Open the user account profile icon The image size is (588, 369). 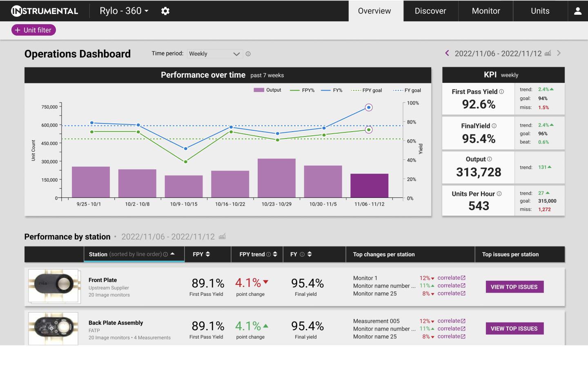click(577, 11)
